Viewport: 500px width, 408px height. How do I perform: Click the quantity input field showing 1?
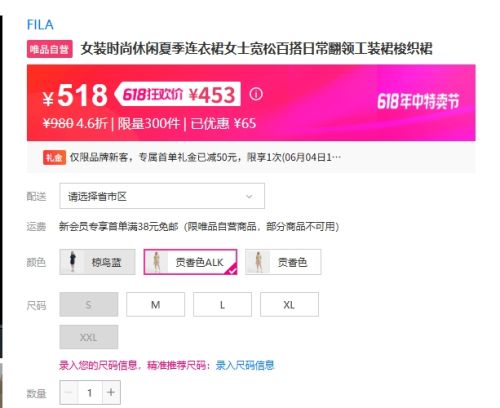(x=90, y=392)
